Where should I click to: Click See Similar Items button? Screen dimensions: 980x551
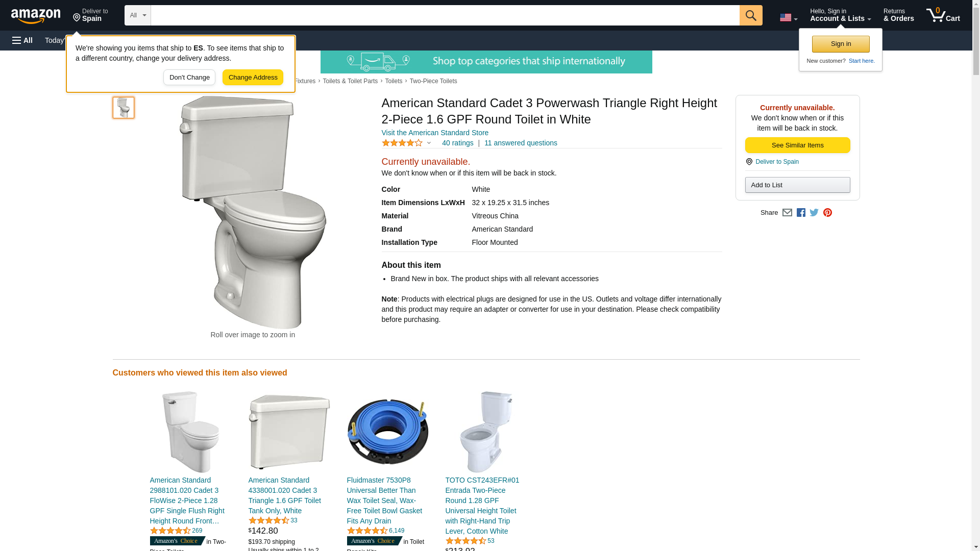point(797,145)
